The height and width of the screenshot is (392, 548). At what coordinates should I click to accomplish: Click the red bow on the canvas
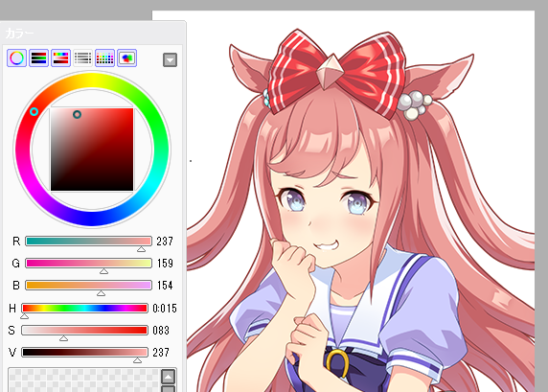[337, 74]
